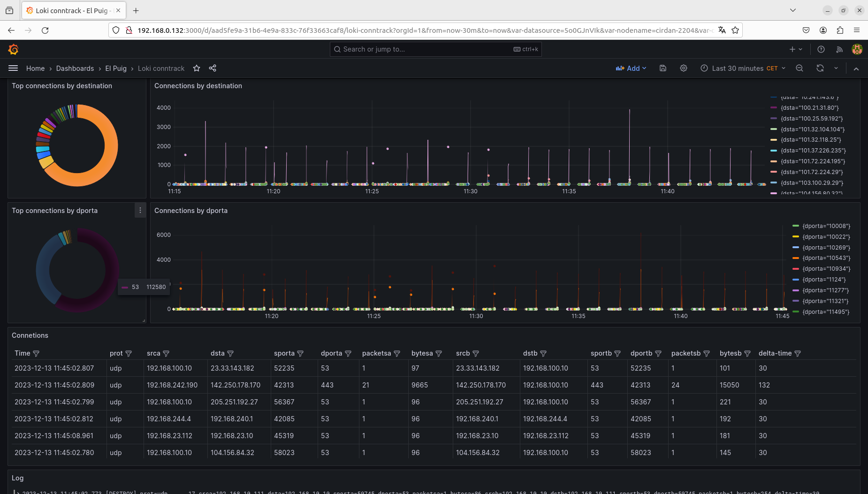This screenshot has height=494, width=868.
Task: Open the Grafana side menu hamburger
Action: coord(13,68)
